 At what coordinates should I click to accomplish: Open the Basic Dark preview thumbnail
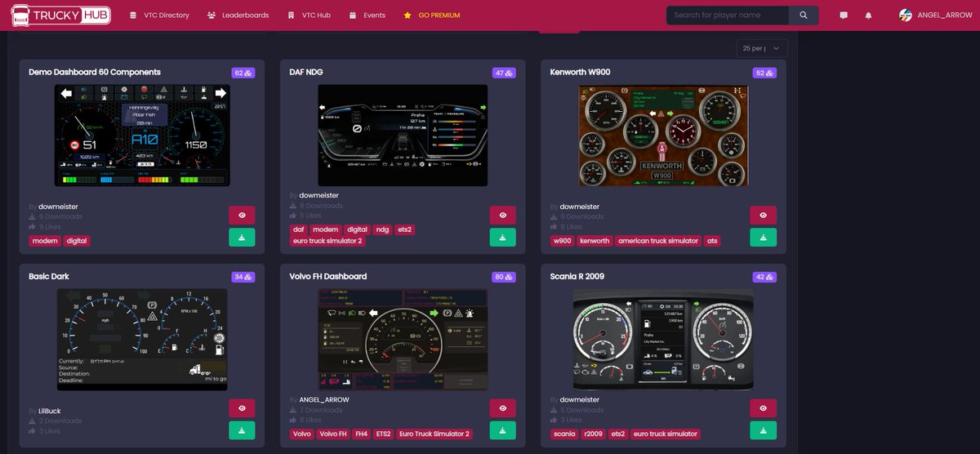[x=142, y=340]
